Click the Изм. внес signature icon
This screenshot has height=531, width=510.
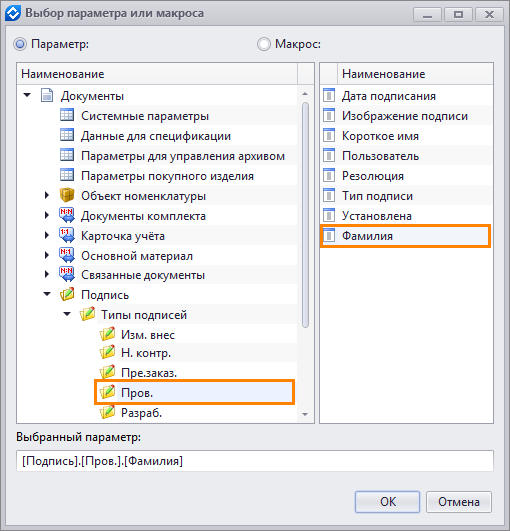[x=107, y=334]
